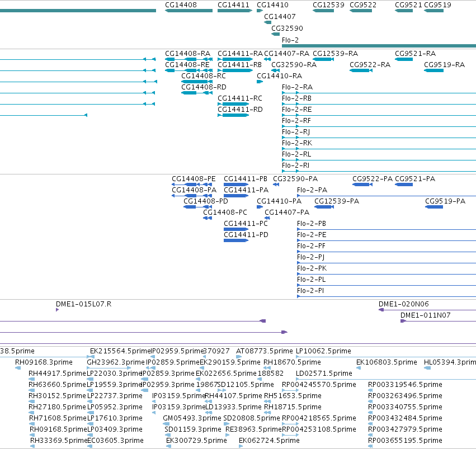This screenshot has width=476, height=449.
Task: Select transcript Flo-2-RI
Action: pos(296,166)
